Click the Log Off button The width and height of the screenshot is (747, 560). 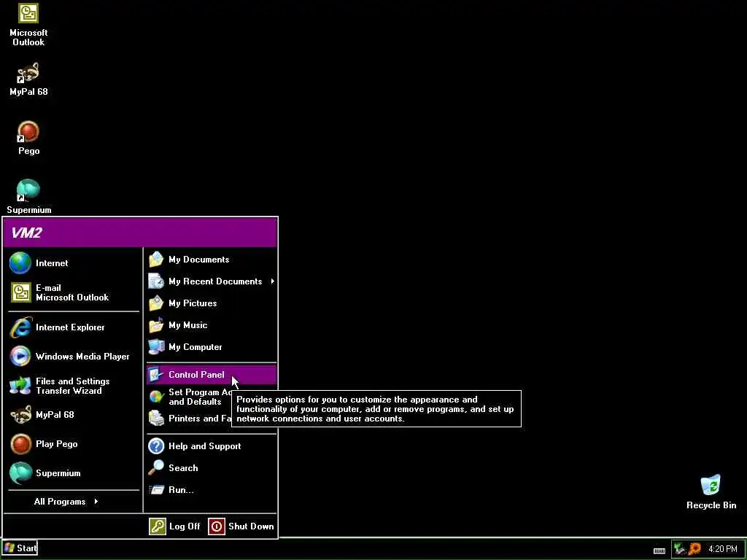[x=175, y=526]
